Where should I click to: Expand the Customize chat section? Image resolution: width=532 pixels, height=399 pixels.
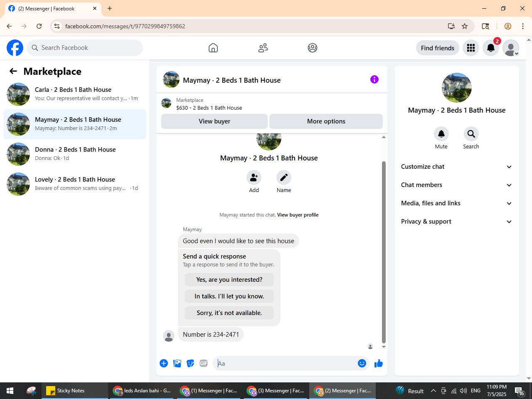[x=457, y=167]
